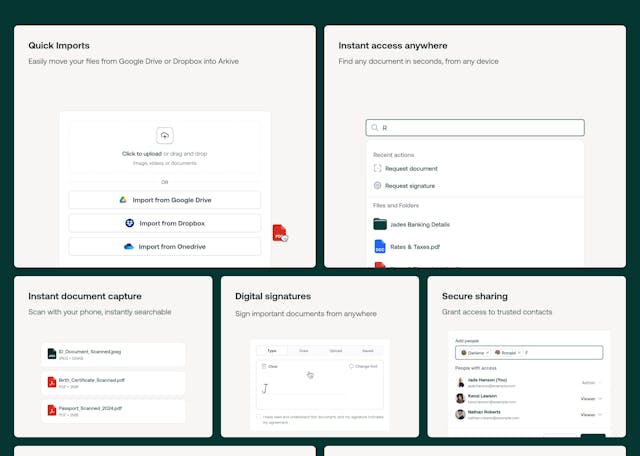Click the Digital signatures heading

point(273,296)
